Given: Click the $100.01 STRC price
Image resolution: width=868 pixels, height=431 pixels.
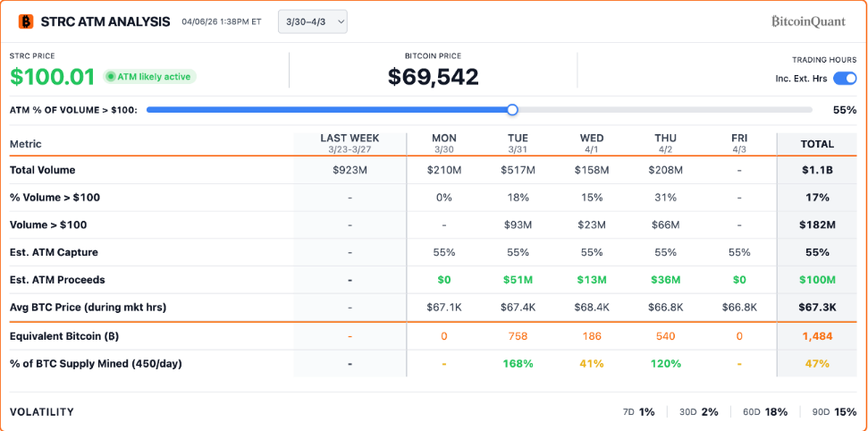Looking at the screenshot, I should tap(52, 76).
